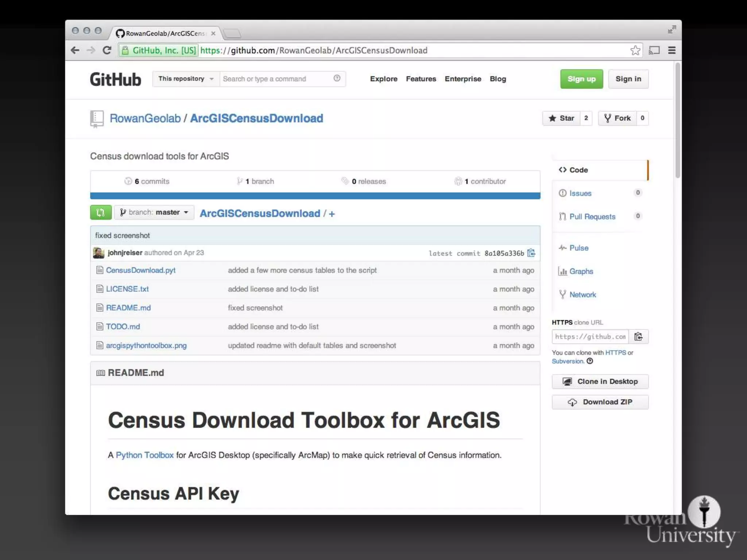Expand the This repository search scope dropdown
This screenshot has width=747, height=560.
(x=186, y=79)
